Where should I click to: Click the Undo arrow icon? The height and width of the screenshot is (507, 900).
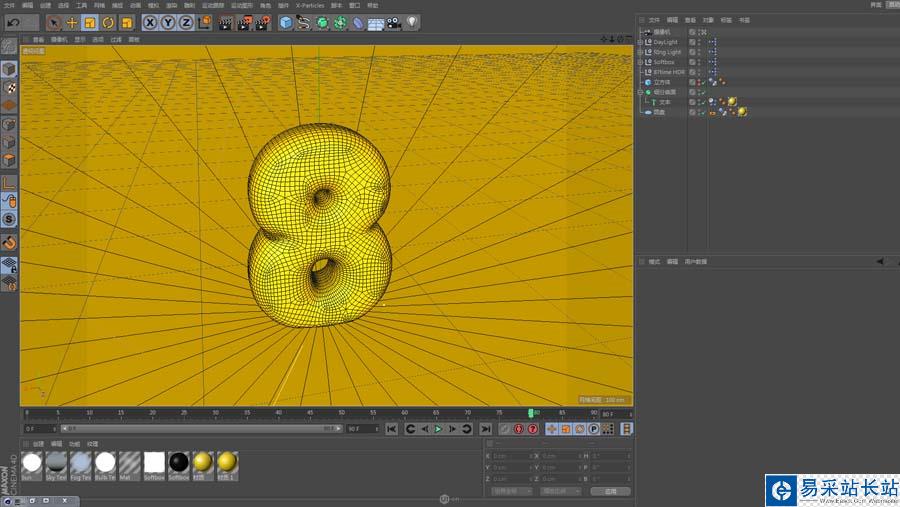(x=14, y=22)
